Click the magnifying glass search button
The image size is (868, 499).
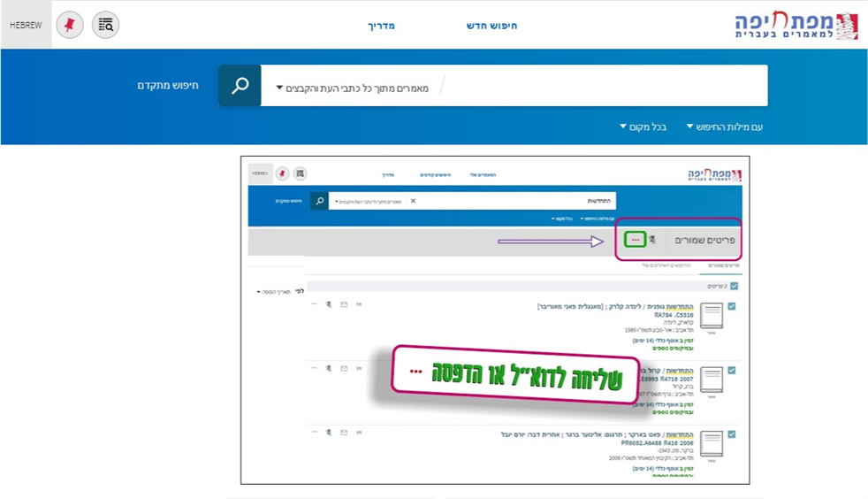click(240, 86)
